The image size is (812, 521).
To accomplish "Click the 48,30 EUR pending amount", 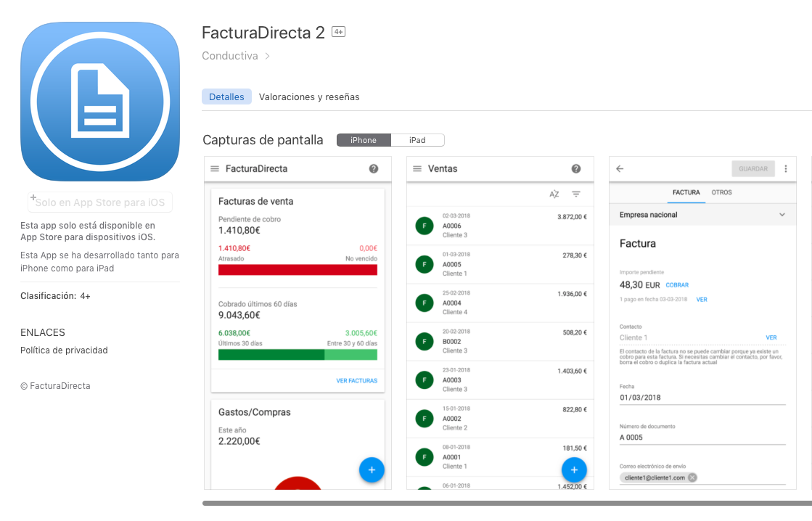I will (x=639, y=285).
